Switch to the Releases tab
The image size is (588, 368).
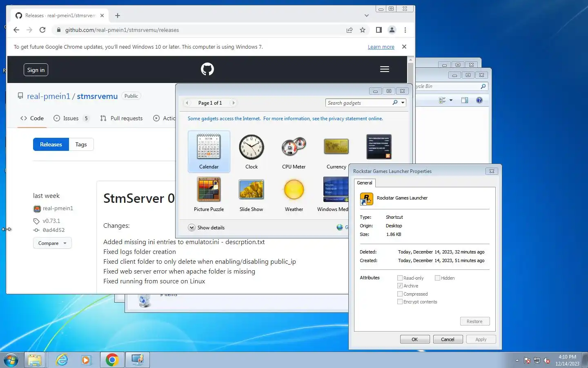[x=51, y=144]
